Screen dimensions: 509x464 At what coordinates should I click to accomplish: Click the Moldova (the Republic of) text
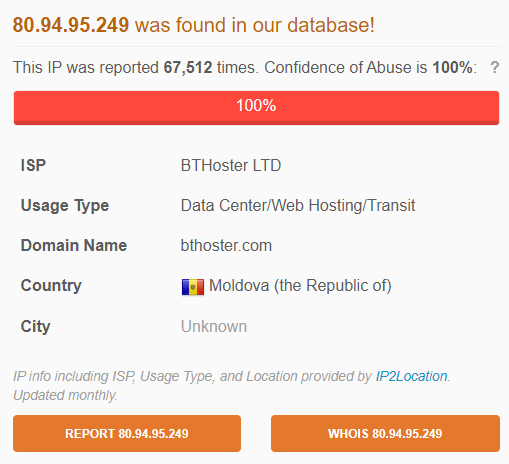(x=300, y=286)
